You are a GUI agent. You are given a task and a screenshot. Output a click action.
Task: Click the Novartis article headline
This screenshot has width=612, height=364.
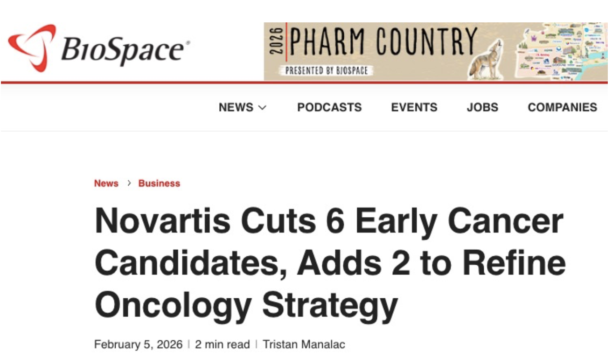[x=329, y=263]
